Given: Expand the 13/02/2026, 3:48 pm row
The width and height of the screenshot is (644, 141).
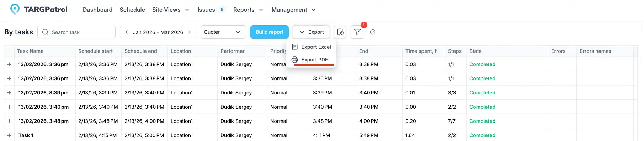Looking at the screenshot, I should click(x=9, y=121).
